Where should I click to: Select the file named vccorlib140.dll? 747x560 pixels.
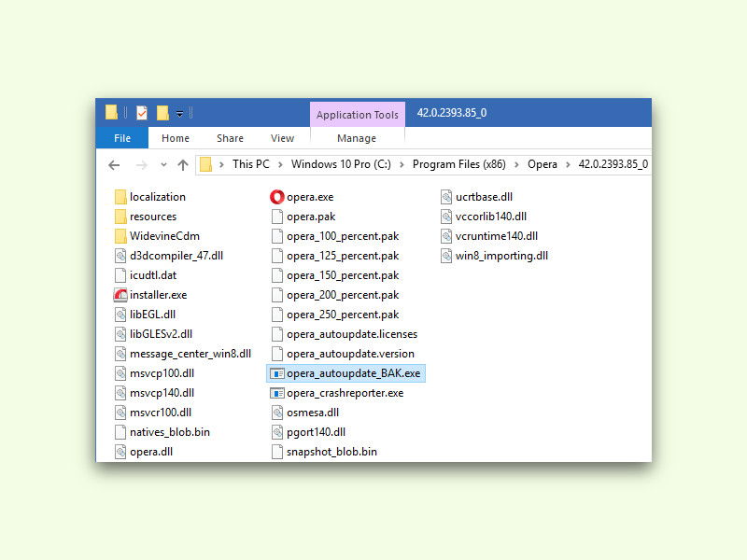(x=484, y=217)
